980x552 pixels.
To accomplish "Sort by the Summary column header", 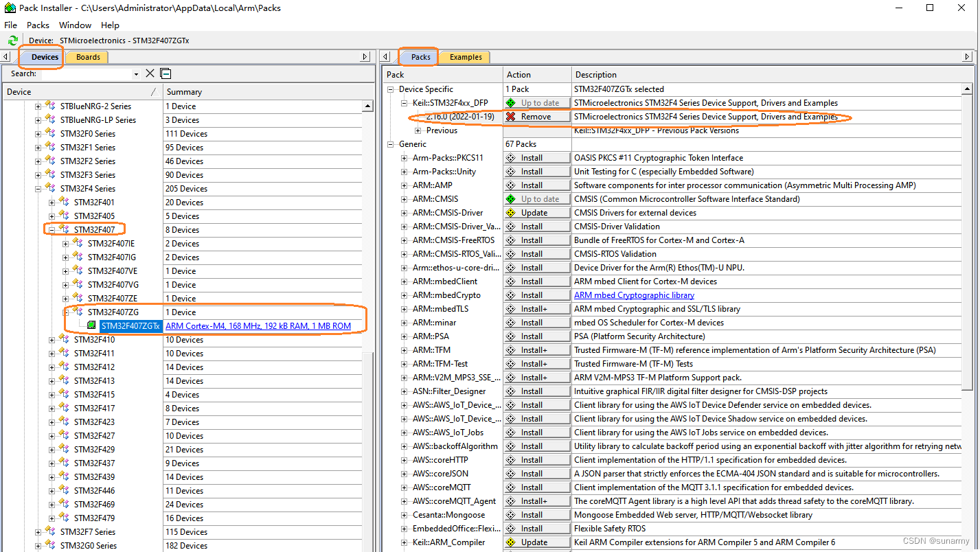I will (x=268, y=91).
